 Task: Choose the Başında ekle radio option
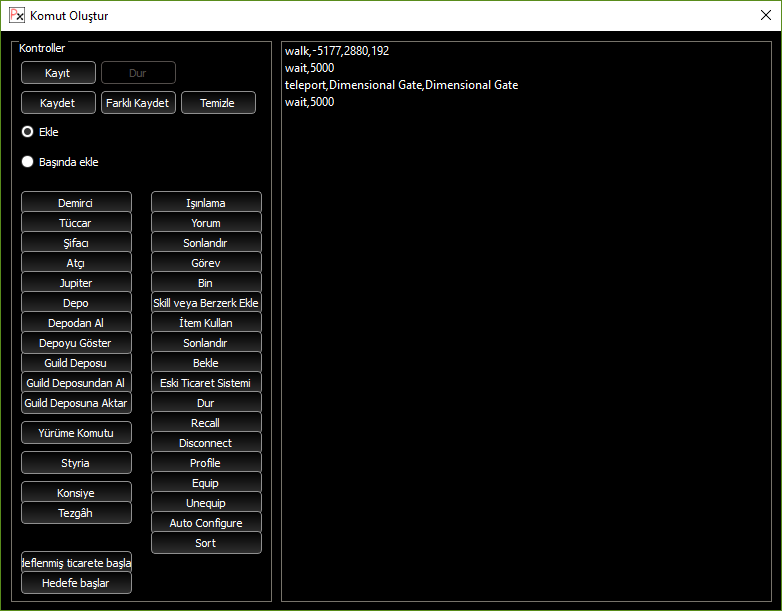click(x=28, y=162)
